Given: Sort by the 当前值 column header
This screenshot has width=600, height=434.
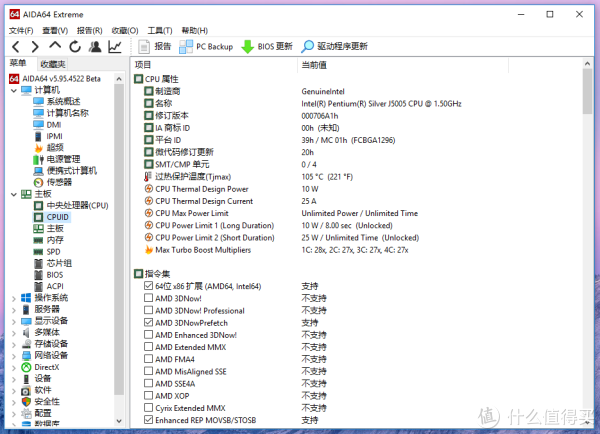Looking at the screenshot, I should (403, 65).
